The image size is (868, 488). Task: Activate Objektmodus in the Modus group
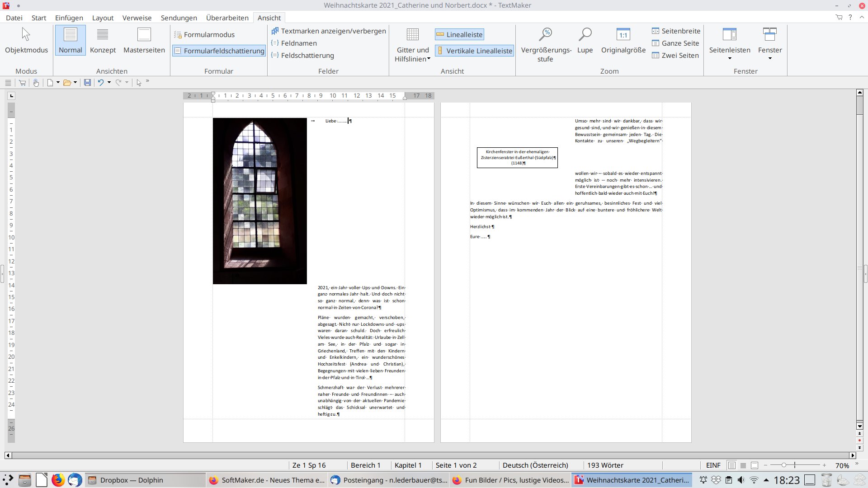tap(26, 41)
